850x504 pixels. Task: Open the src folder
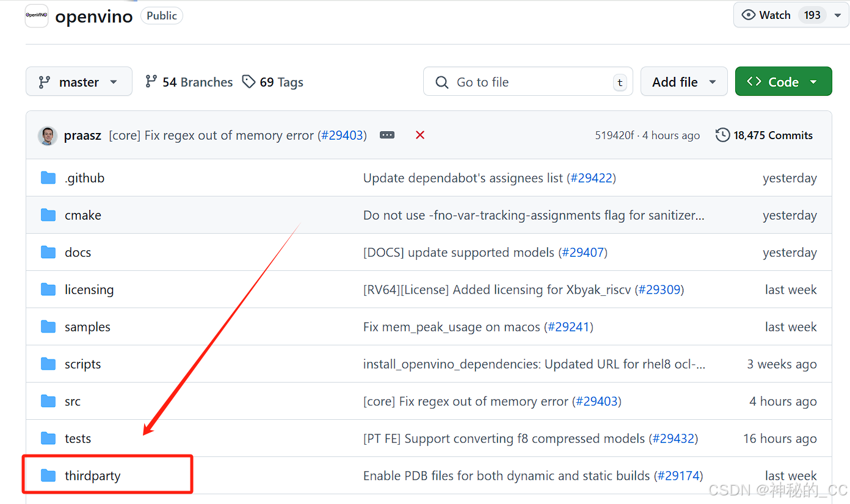pyautogui.click(x=72, y=401)
